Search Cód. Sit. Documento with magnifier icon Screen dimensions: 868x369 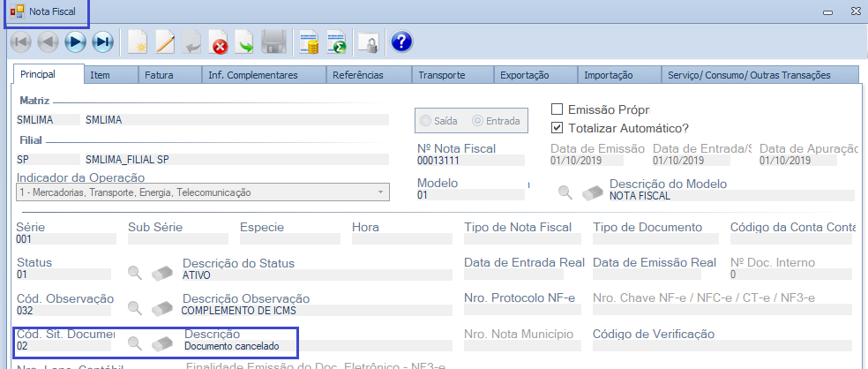134,343
